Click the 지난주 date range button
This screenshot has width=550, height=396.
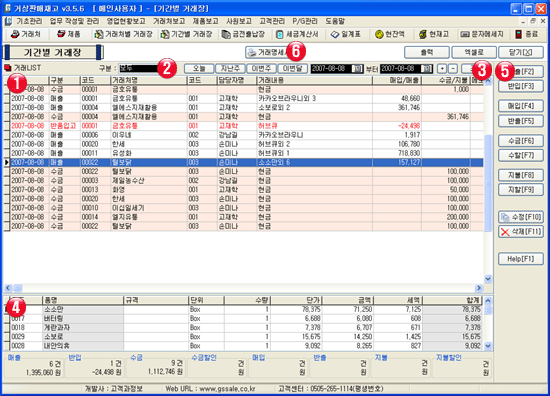[230, 68]
